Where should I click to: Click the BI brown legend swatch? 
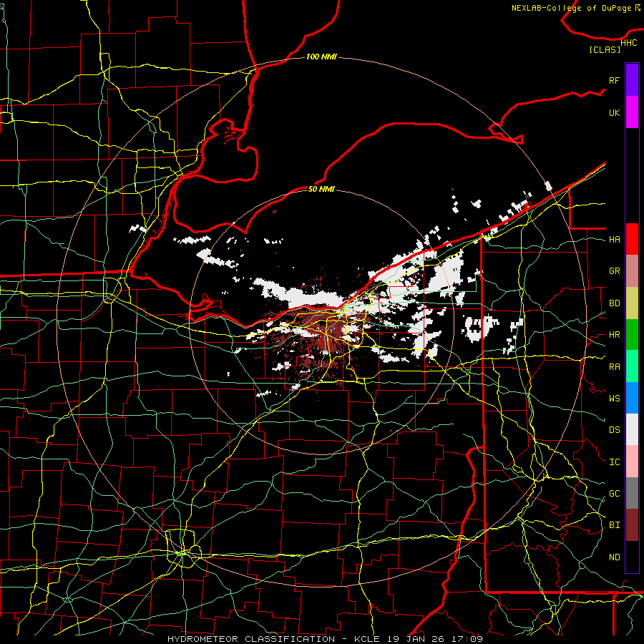(x=632, y=525)
